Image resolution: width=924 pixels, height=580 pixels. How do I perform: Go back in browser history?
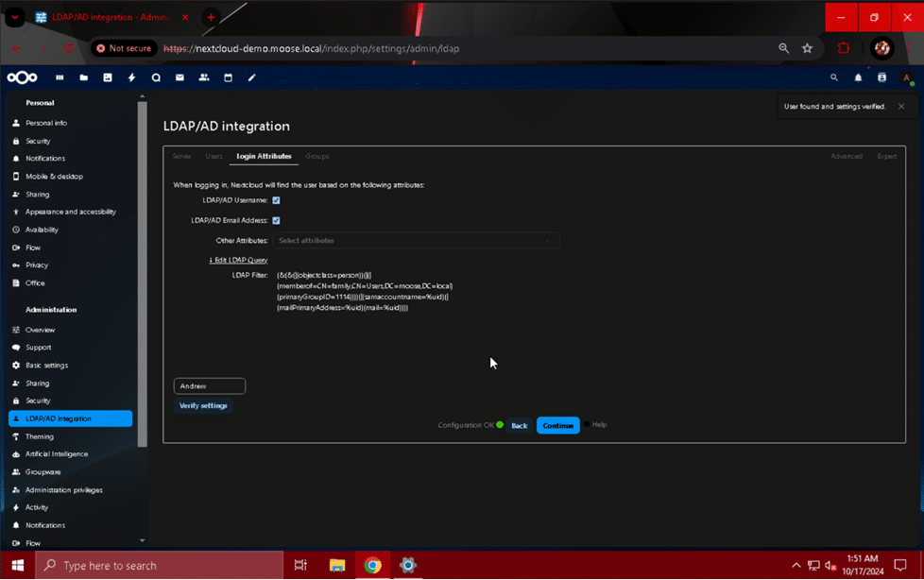click(16, 48)
